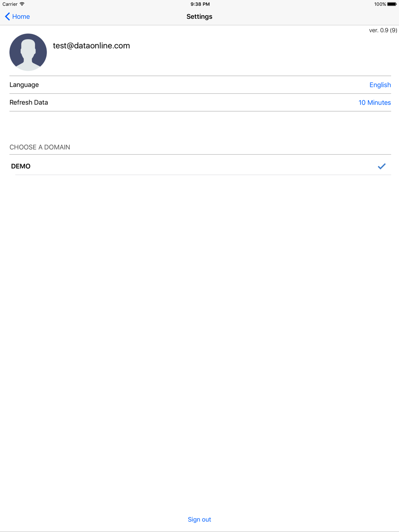Sign out of the account
Screen dimensions: 399x532
click(199, 519)
